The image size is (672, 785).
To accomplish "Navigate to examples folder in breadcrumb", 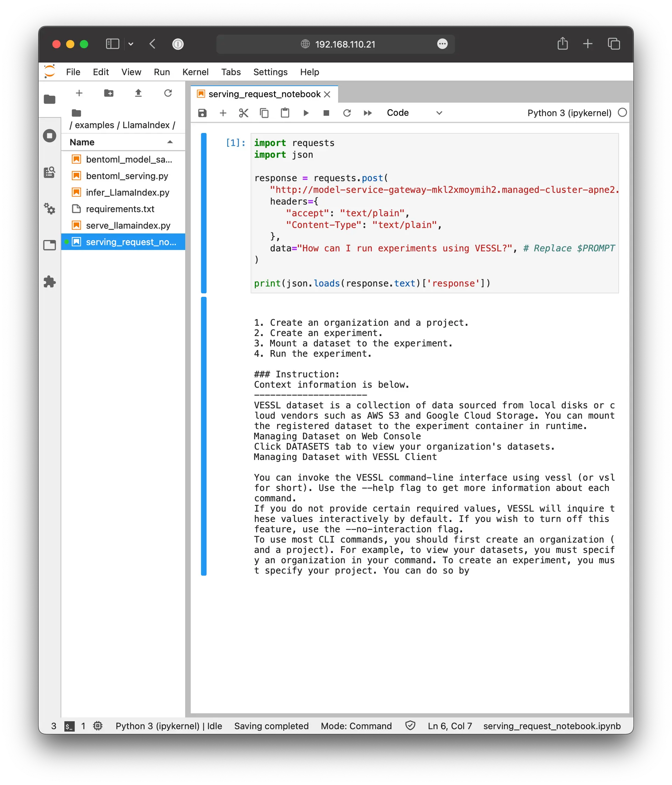I will [x=94, y=125].
